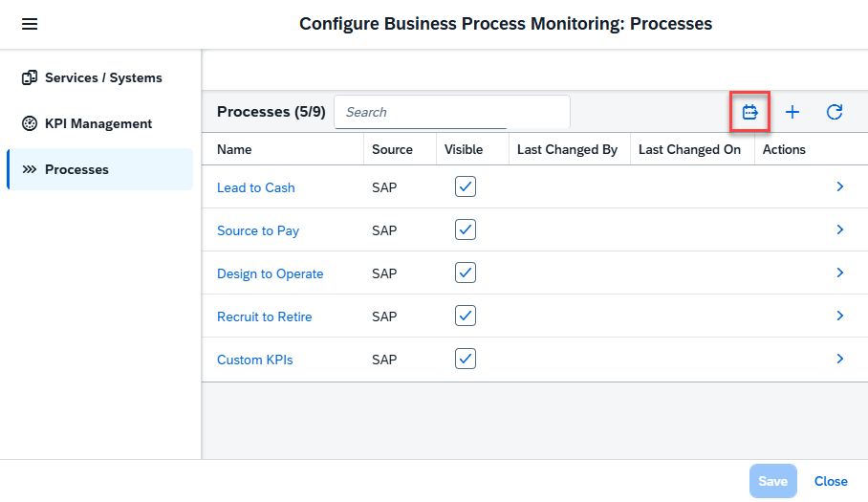Open Recruit to Retire row chevron
The height and width of the screenshot is (502, 868).
pos(839,316)
